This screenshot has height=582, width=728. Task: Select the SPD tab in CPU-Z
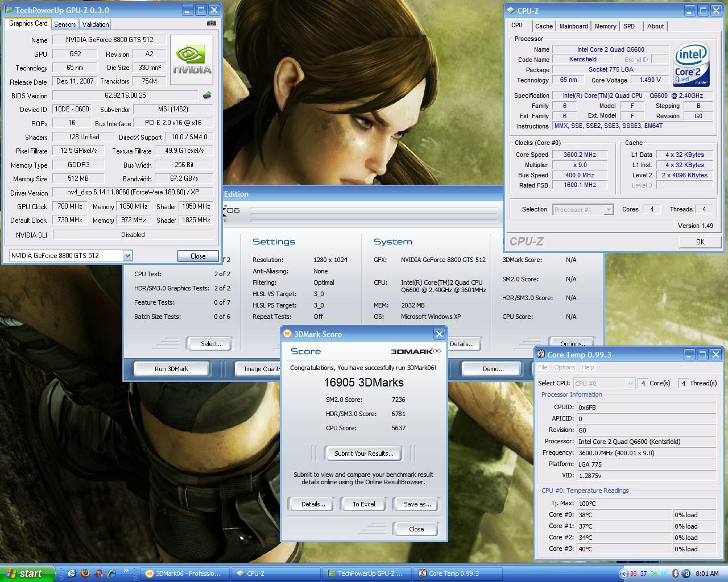point(629,26)
